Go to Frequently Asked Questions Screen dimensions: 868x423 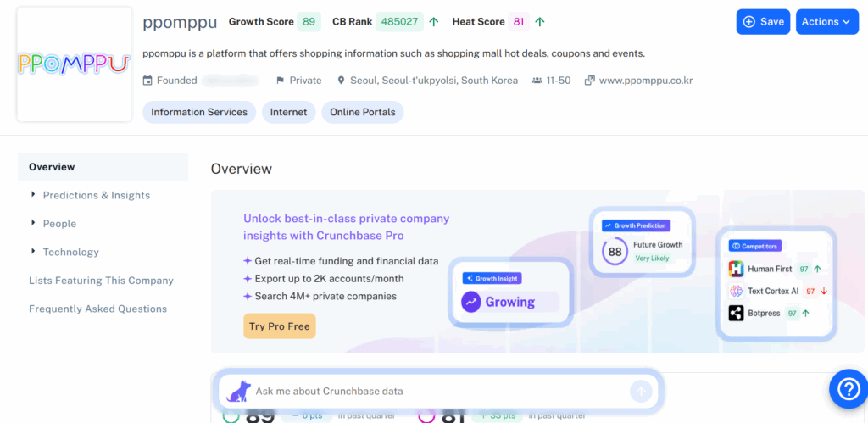[x=97, y=309]
